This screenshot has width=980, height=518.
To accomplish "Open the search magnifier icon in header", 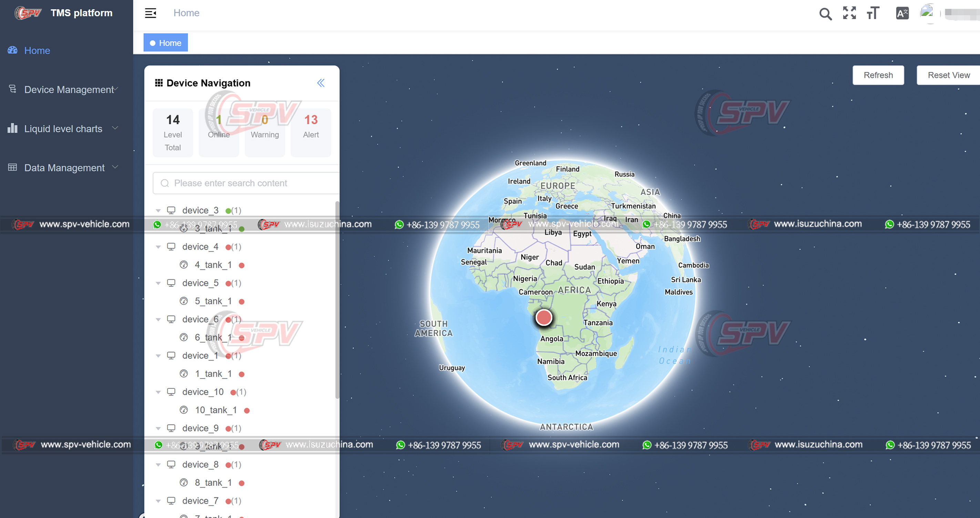I will (x=825, y=14).
